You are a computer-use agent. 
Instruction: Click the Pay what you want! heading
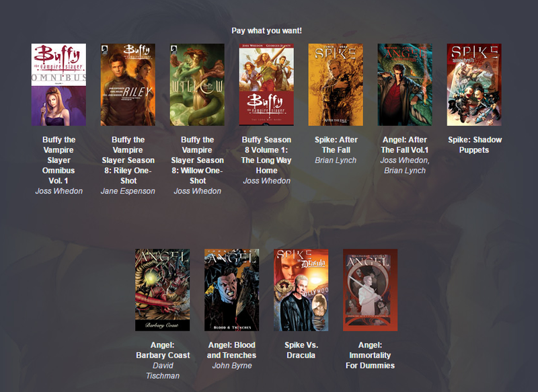coord(266,30)
